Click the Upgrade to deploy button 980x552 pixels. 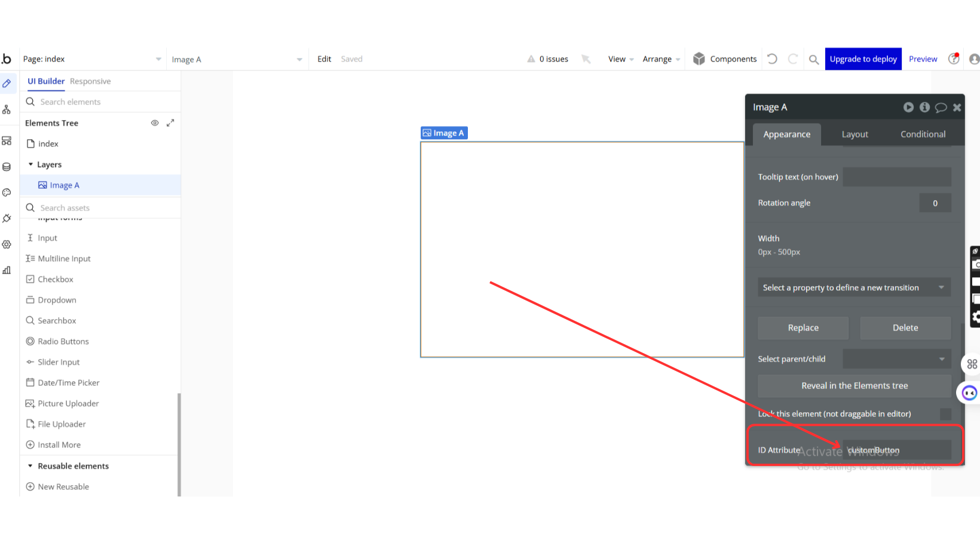coord(863,59)
